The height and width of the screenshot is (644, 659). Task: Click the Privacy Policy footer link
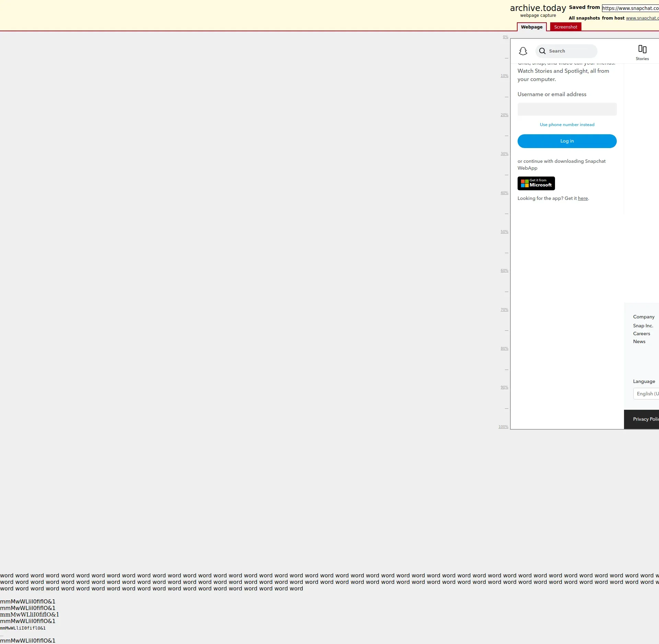tap(645, 419)
